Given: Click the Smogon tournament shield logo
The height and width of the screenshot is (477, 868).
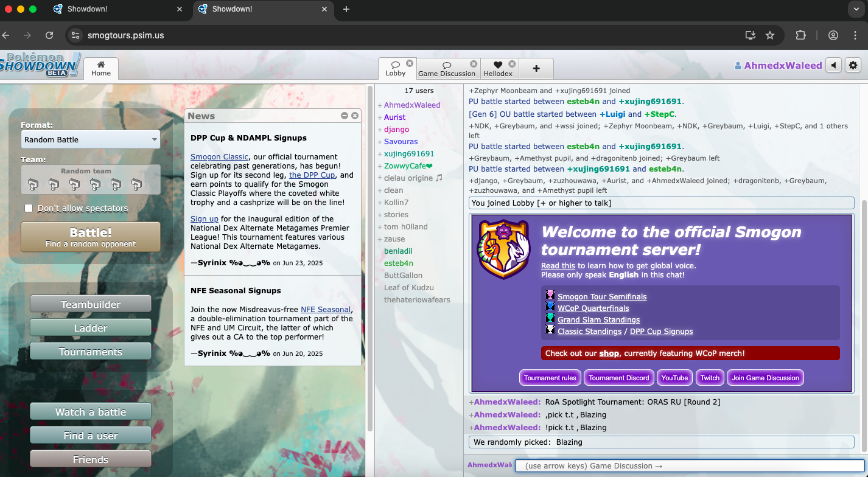Looking at the screenshot, I should 503,249.
